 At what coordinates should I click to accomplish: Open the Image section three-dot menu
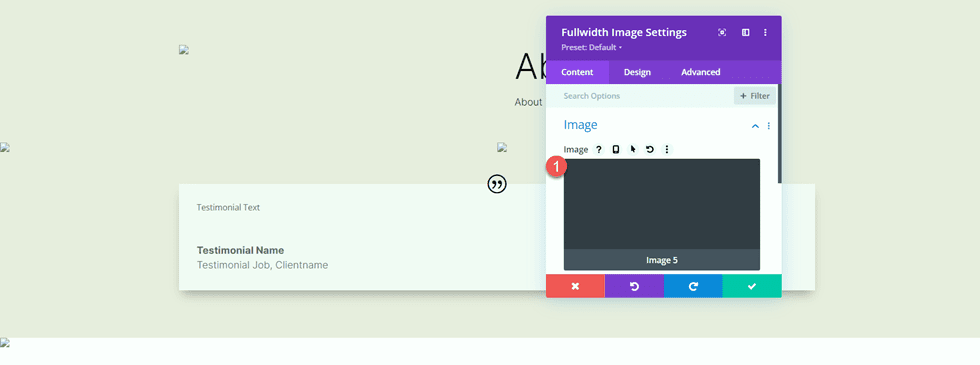pyautogui.click(x=769, y=126)
